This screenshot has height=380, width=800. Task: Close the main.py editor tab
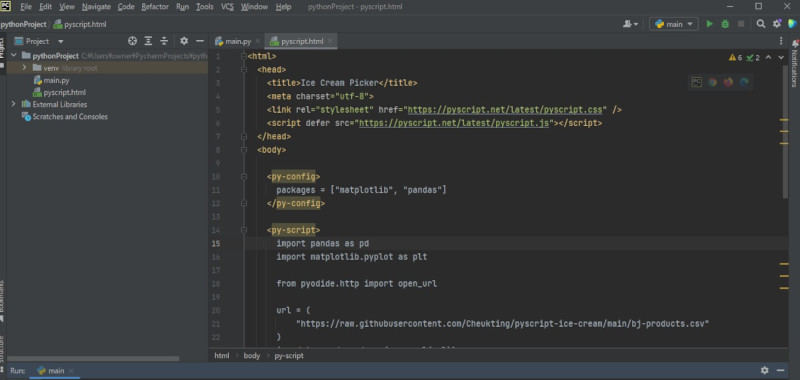257,41
